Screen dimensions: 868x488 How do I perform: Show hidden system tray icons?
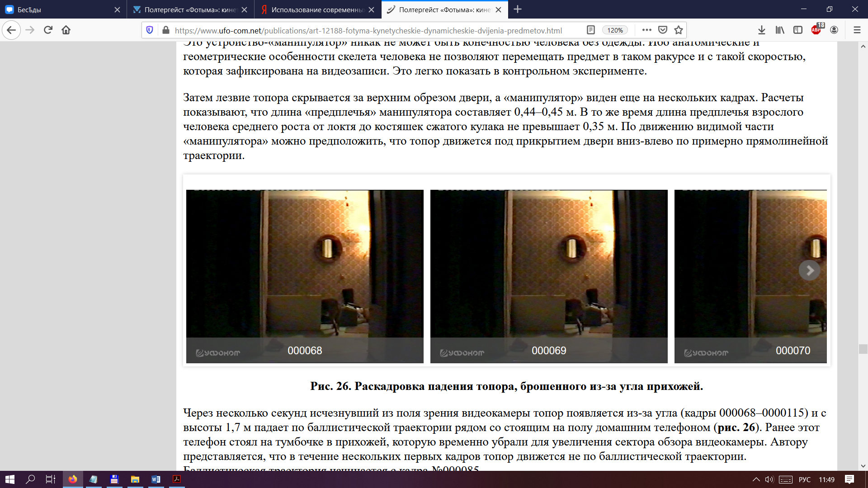click(x=756, y=479)
